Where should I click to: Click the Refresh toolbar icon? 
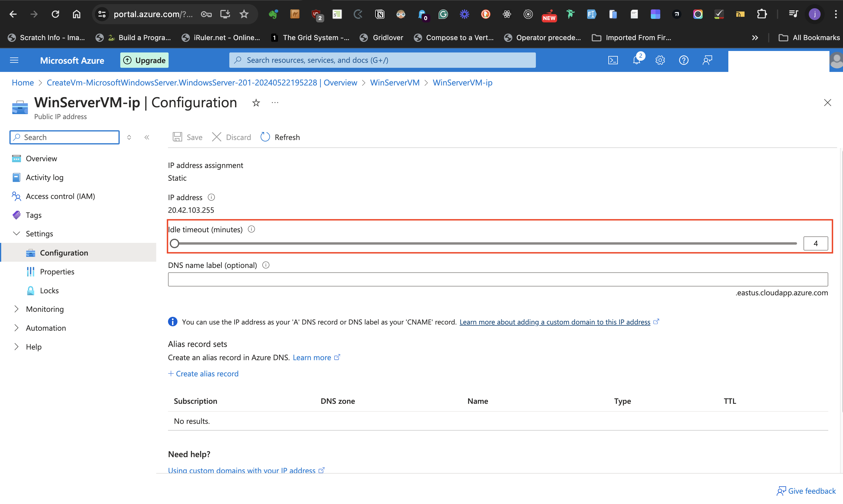[x=265, y=137]
